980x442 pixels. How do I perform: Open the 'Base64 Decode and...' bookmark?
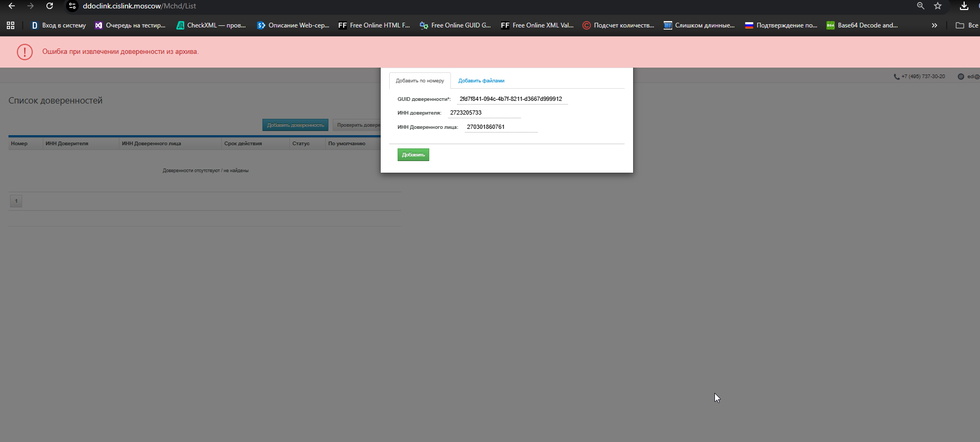coord(862,25)
